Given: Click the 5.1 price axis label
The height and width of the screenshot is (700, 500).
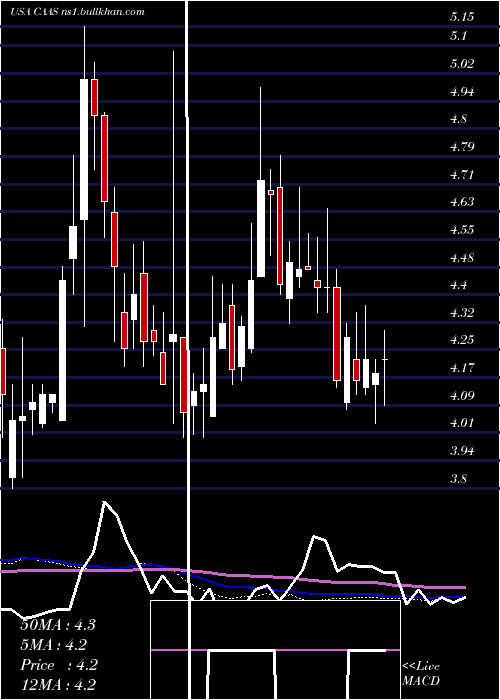Looking at the screenshot, I should tap(459, 35).
